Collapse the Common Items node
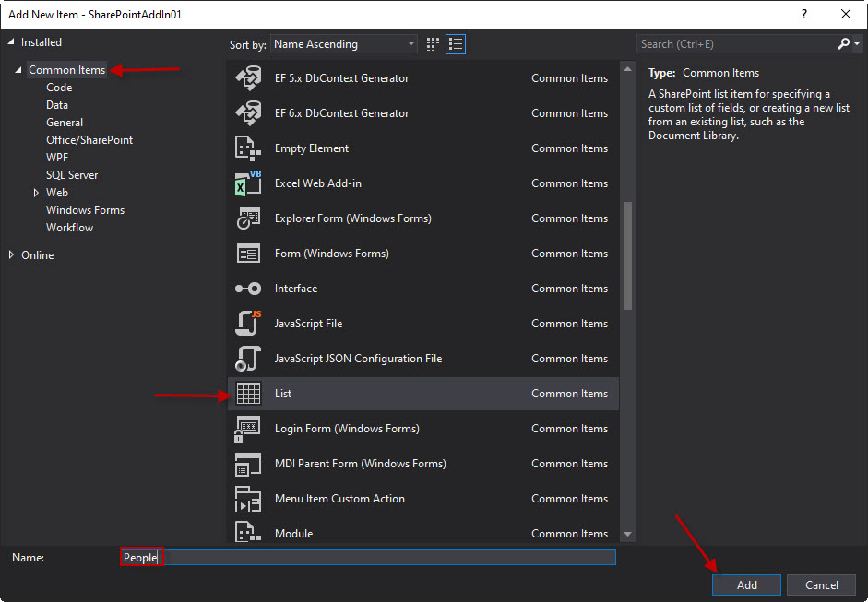 (x=18, y=70)
